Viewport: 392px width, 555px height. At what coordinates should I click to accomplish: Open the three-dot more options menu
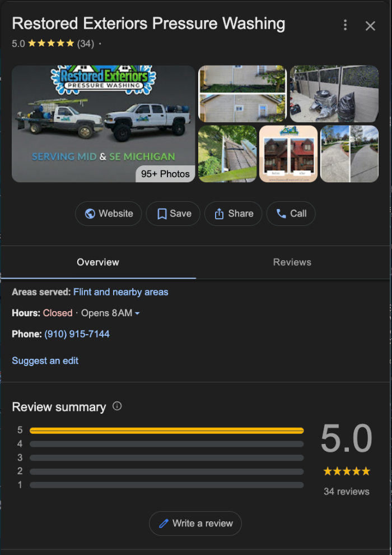point(346,25)
